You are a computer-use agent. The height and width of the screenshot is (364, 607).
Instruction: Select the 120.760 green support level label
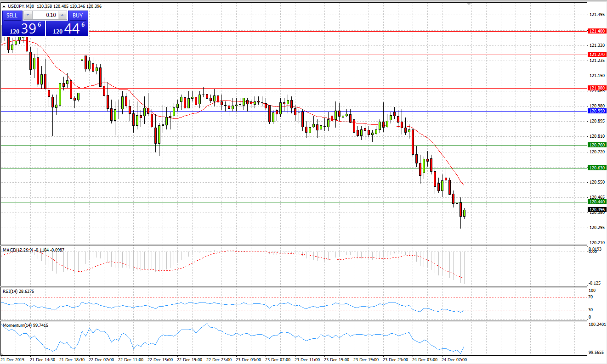click(597, 145)
